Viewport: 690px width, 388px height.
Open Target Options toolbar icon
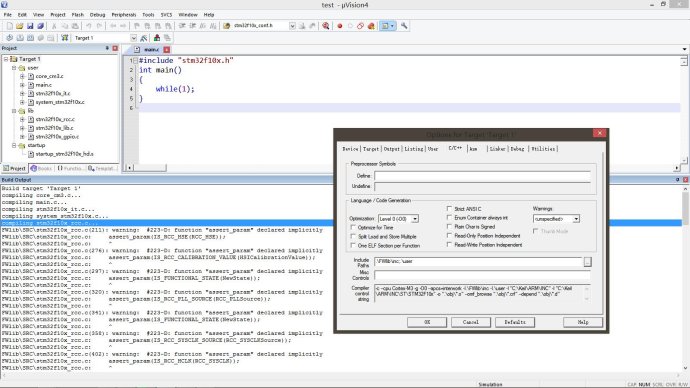143,38
